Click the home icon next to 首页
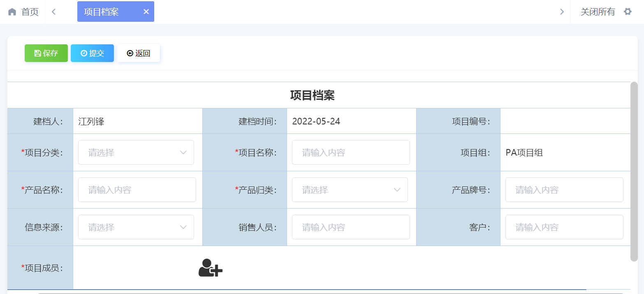This screenshot has height=294, width=644. (12, 11)
